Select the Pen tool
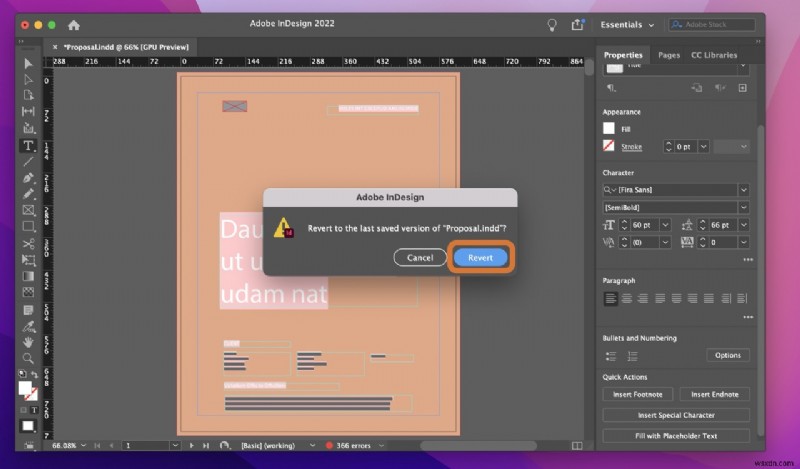800x469 pixels. click(28, 178)
